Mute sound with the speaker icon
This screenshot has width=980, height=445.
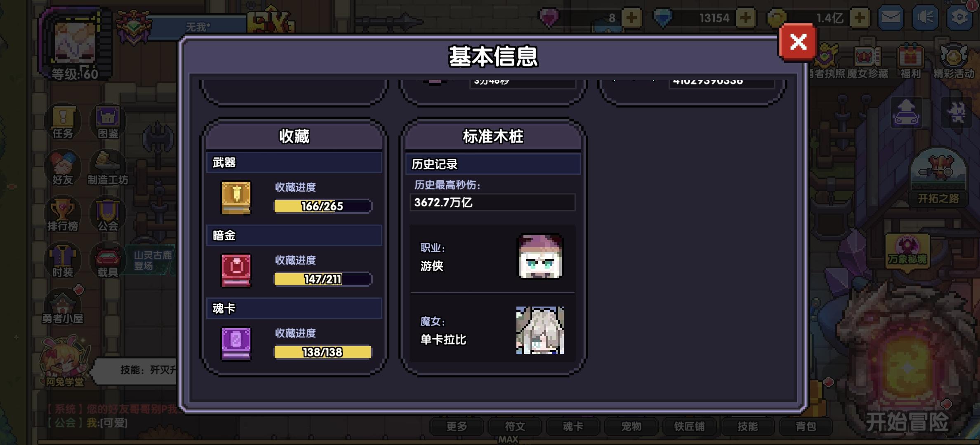click(x=925, y=18)
